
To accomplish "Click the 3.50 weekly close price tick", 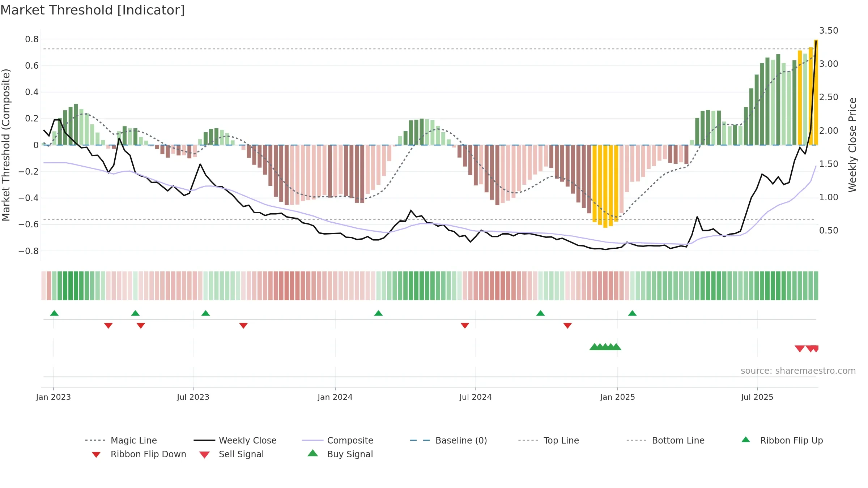I will 829,31.
